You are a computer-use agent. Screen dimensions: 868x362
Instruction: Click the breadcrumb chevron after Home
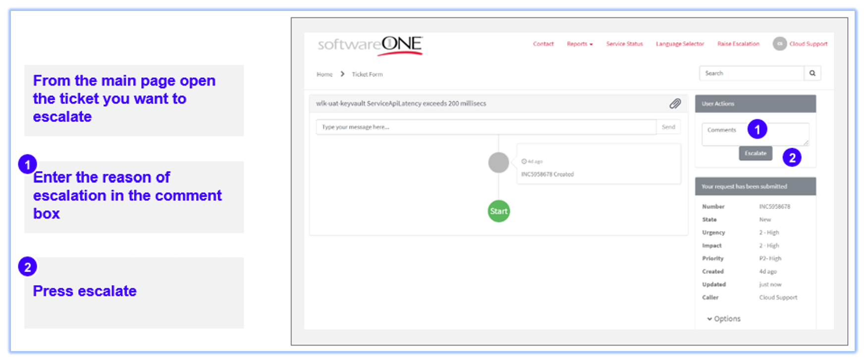click(x=342, y=74)
